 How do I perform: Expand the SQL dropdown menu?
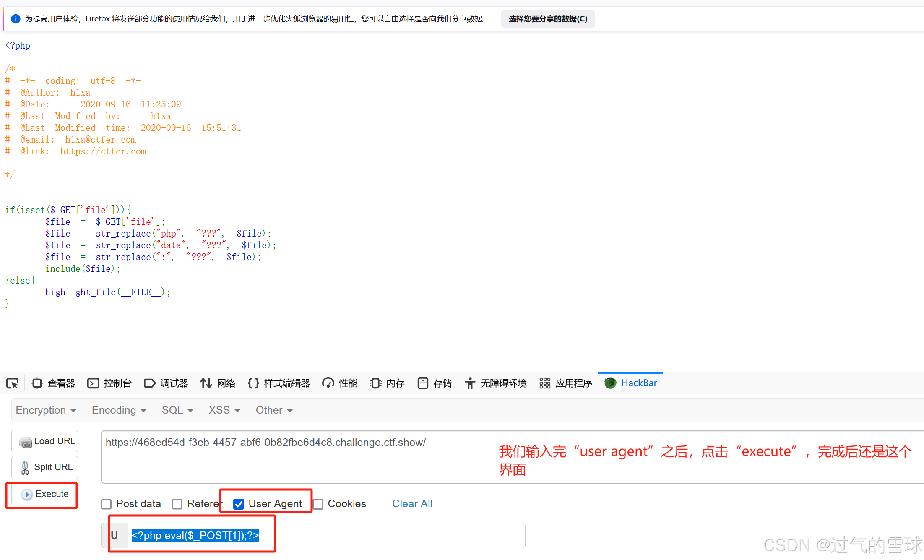177,410
